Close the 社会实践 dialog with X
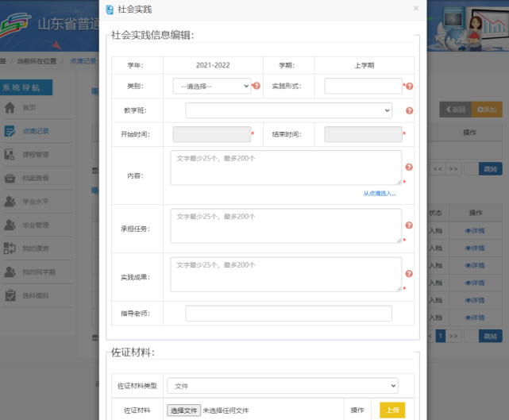The image size is (509, 420). tap(415, 9)
